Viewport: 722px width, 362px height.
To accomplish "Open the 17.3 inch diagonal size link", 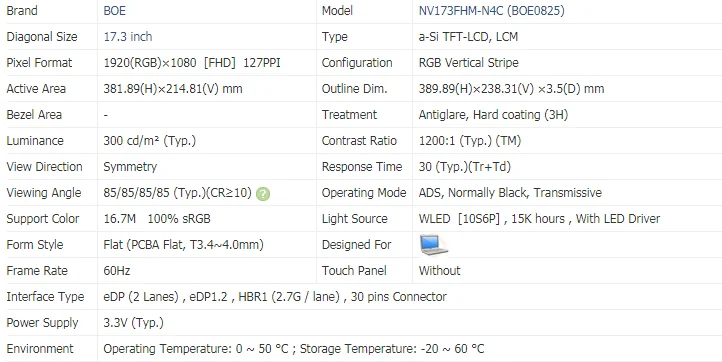I will pos(128,37).
